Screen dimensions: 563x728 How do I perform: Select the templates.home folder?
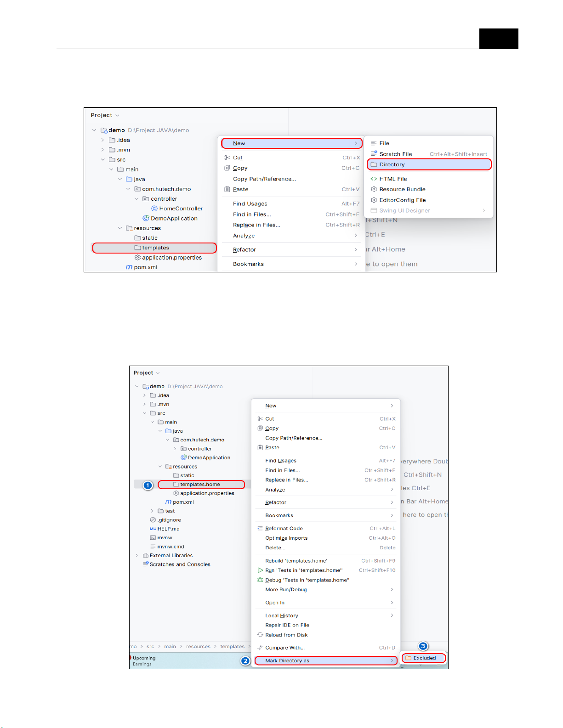201,485
